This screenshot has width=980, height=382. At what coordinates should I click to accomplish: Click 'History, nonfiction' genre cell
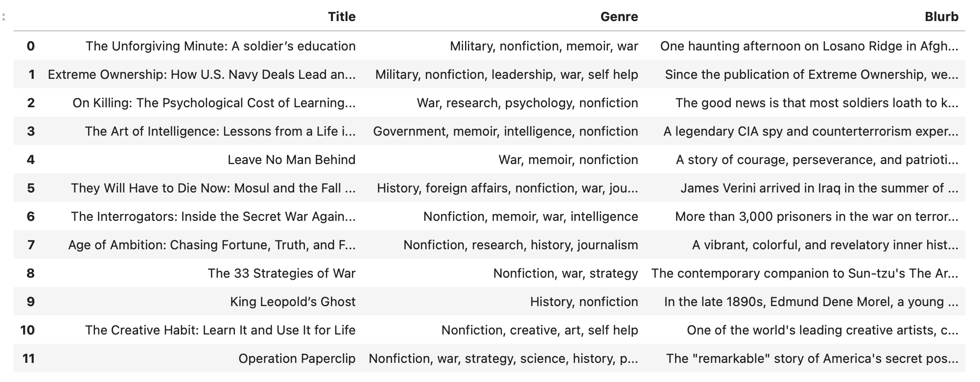pos(583,302)
